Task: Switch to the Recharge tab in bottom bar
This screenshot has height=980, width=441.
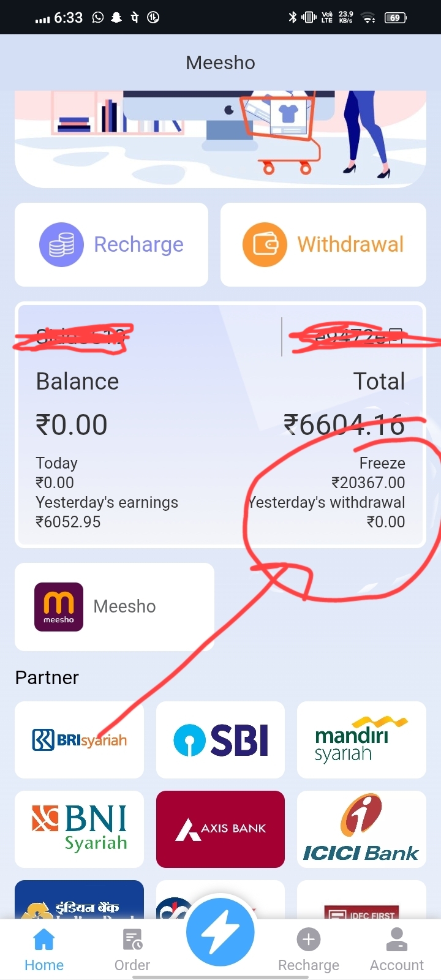Action: 309,950
